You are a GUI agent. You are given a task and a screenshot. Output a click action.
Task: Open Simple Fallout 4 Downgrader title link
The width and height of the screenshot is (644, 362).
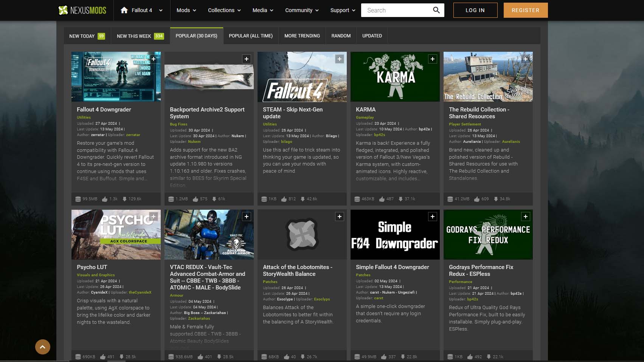pos(393,267)
